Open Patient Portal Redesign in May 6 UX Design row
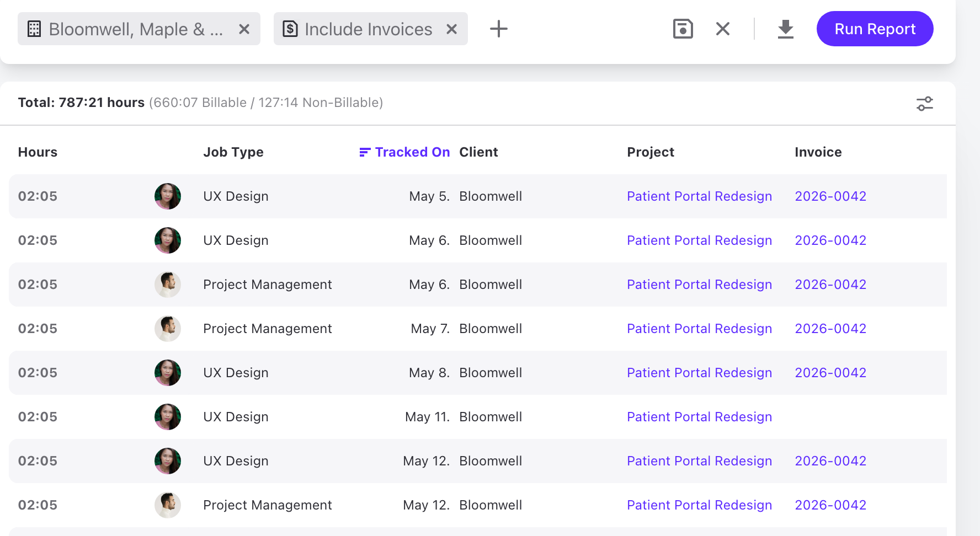Screen dimensions: 980x536 [x=699, y=240]
